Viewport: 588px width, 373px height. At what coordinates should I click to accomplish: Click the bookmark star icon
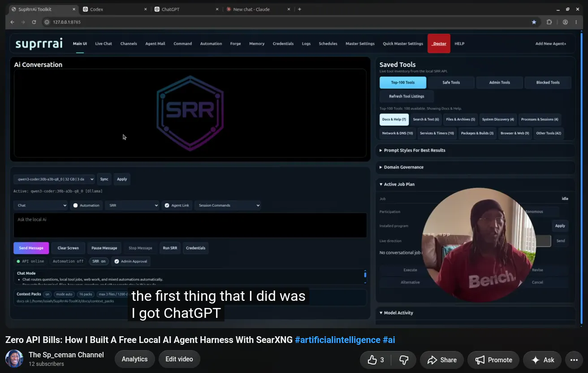click(x=534, y=22)
